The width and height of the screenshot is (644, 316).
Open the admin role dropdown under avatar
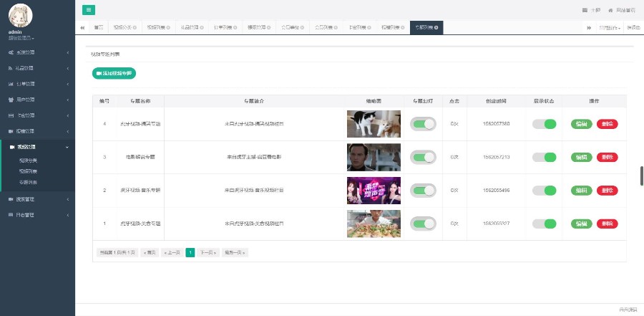point(21,37)
